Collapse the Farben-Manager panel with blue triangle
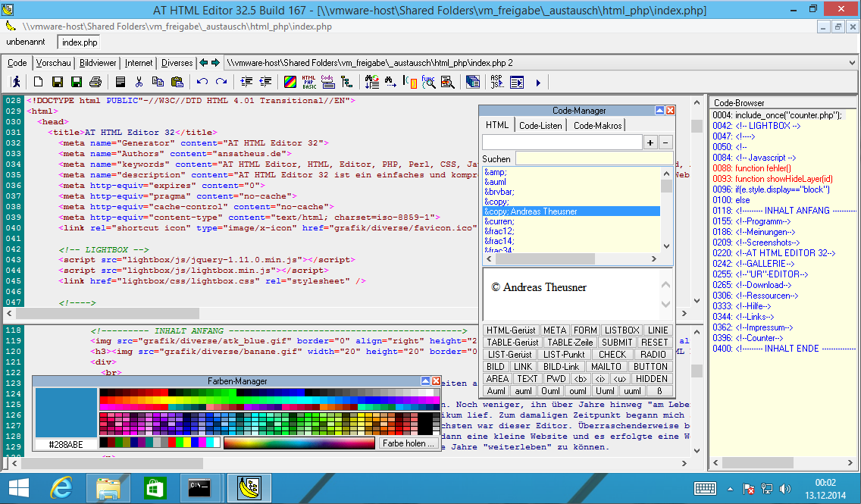Viewport: 861px width, 504px height. pos(425,381)
